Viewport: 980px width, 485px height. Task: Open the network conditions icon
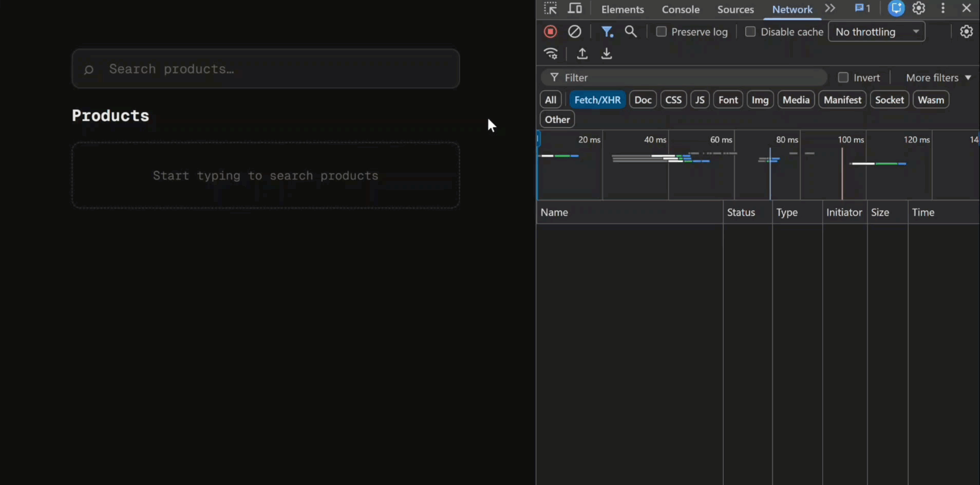coord(551,53)
